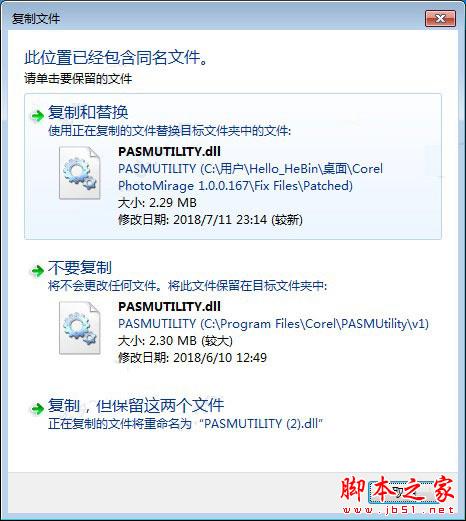Click the 大小: 2.29 MB size line
This screenshot has width=466, height=521.
pyautogui.click(x=157, y=203)
